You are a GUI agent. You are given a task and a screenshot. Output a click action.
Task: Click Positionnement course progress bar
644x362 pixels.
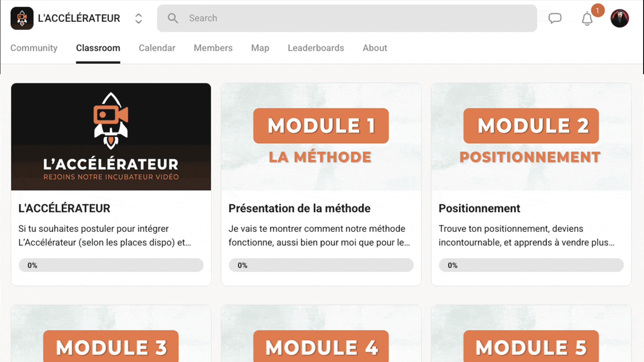[x=531, y=265]
